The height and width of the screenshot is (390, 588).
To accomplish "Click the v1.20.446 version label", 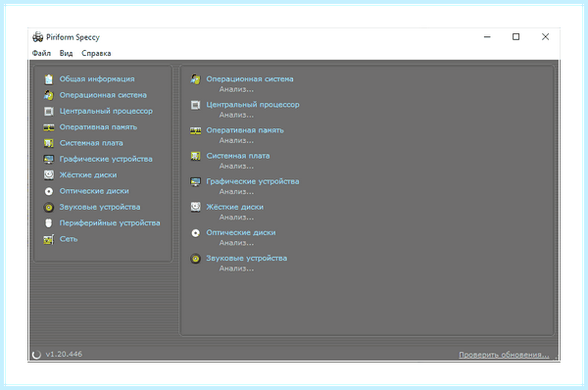I will [64, 354].
